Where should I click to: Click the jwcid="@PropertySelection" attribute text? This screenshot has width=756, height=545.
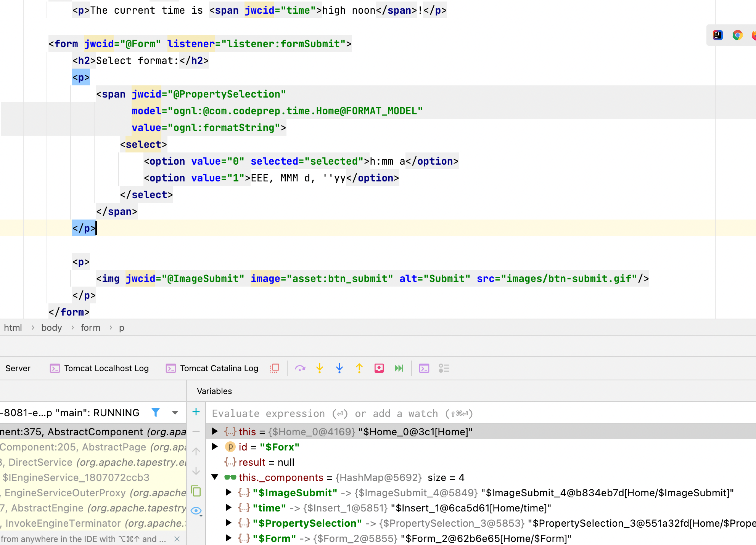coord(209,94)
